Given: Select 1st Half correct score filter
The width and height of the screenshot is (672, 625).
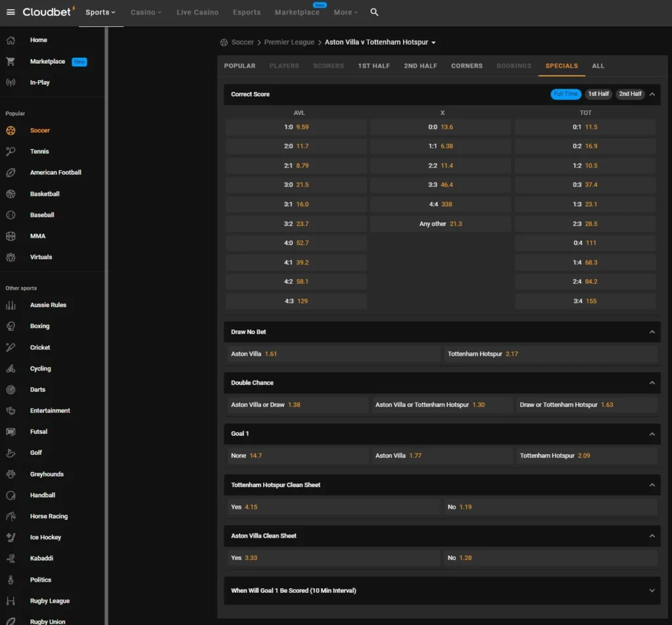Looking at the screenshot, I should (598, 94).
